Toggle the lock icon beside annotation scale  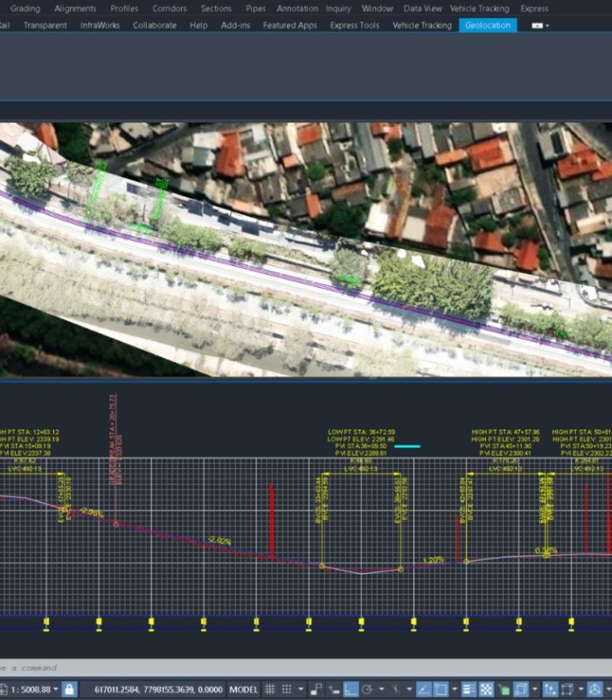(x=69, y=689)
